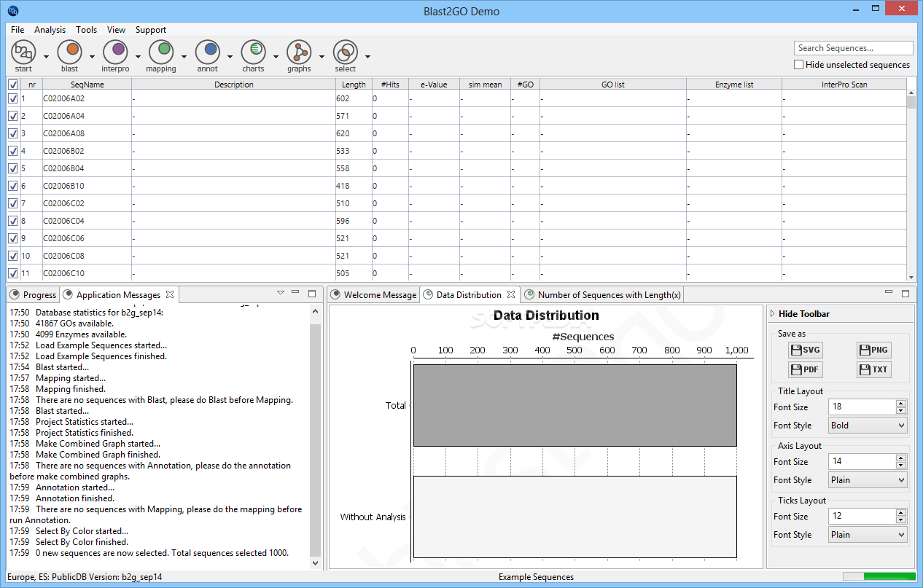Image resolution: width=923 pixels, height=588 pixels.
Task: Open the Support menu
Action: (x=151, y=30)
